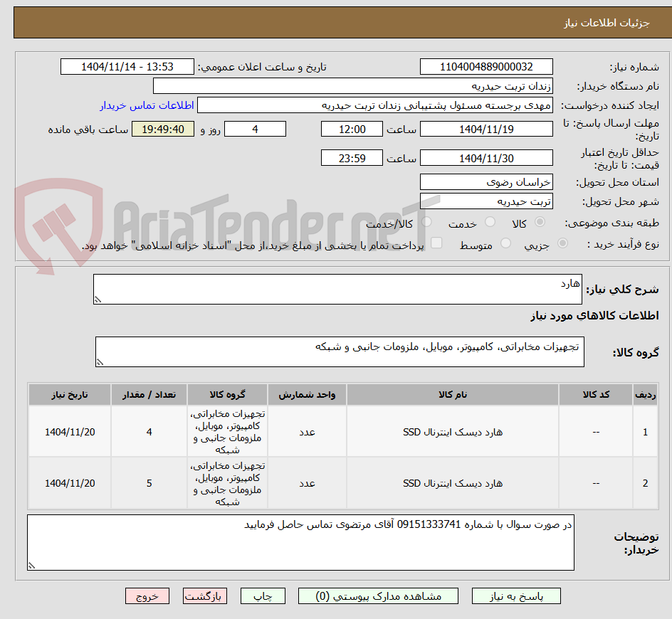Select the کالا/خدمت radio button
Image resolution: width=672 pixels, height=619 pixels.
[x=426, y=222]
